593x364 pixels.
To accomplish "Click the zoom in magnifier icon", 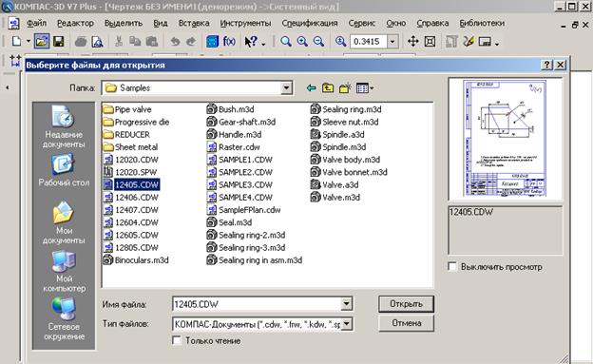I will [x=302, y=41].
